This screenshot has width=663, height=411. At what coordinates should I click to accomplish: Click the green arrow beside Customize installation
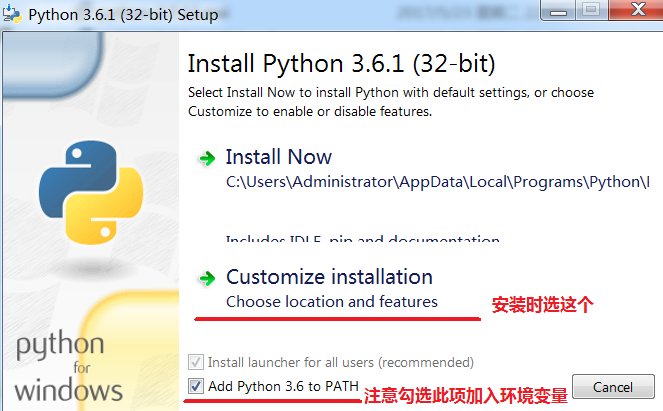pyautogui.click(x=207, y=278)
